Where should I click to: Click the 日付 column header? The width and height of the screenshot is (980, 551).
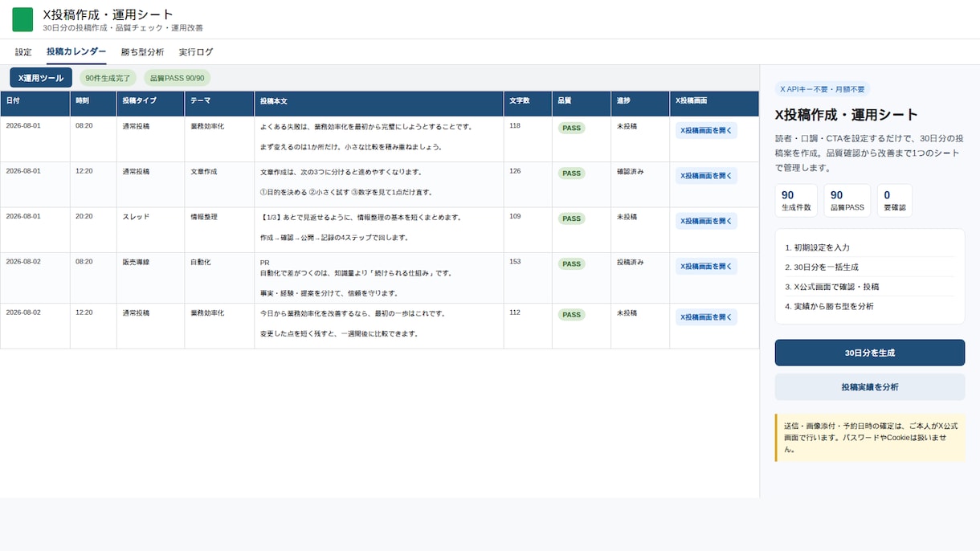tap(35, 104)
